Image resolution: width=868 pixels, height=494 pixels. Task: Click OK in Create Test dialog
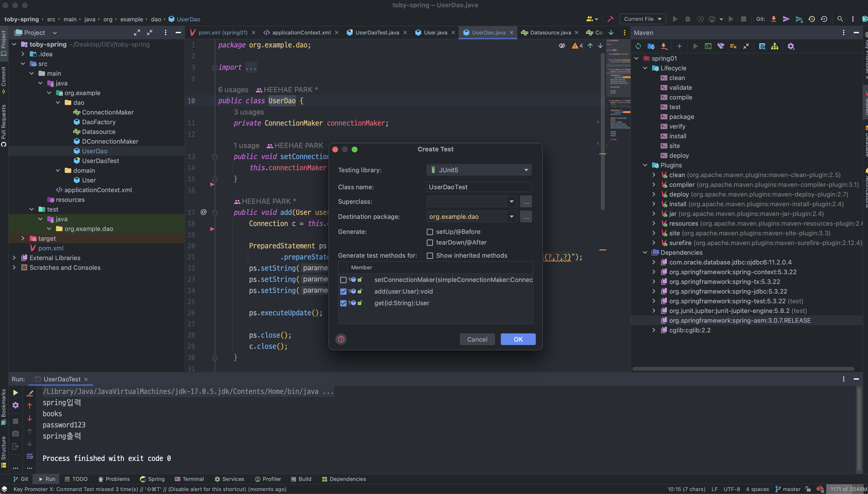tap(518, 339)
